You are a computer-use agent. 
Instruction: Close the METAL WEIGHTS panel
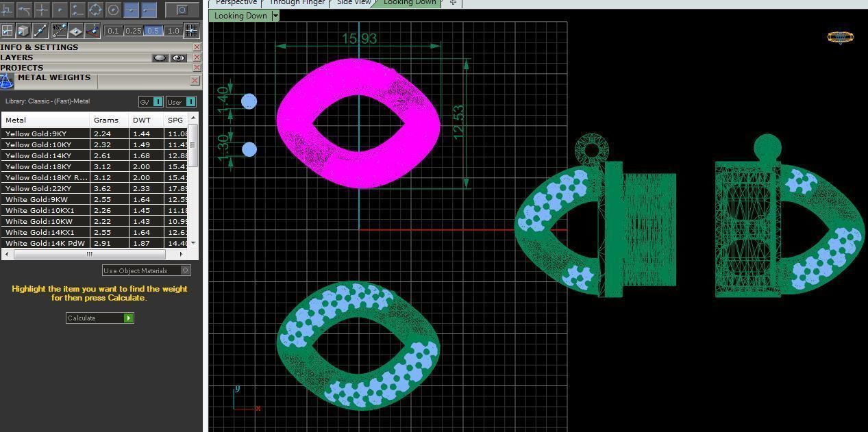coord(195,81)
